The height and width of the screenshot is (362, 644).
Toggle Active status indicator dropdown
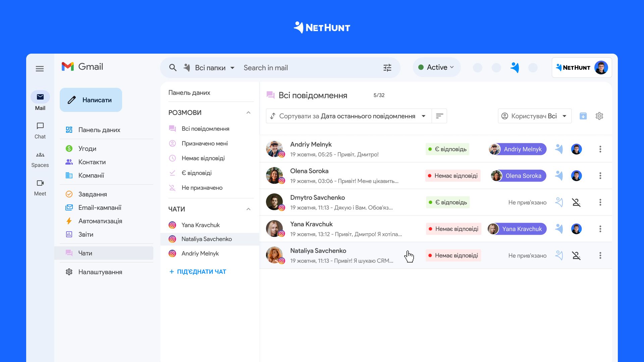[x=436, y=68]
